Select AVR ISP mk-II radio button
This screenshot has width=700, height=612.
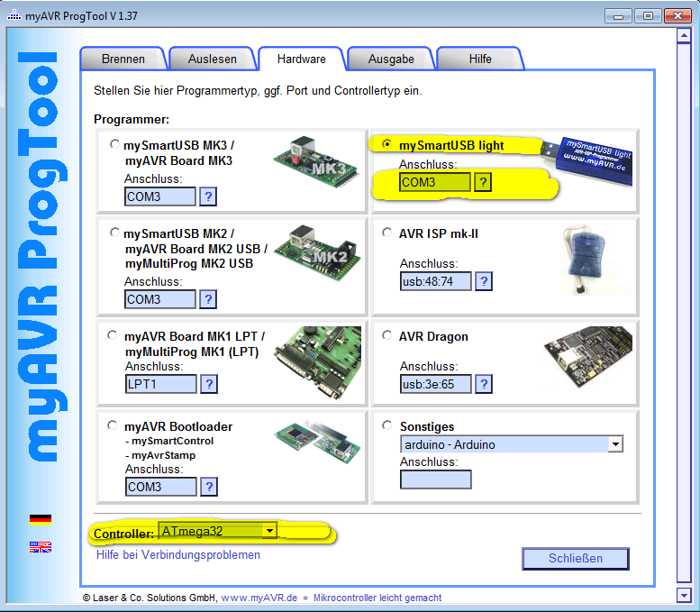click(x=387, y=233)
